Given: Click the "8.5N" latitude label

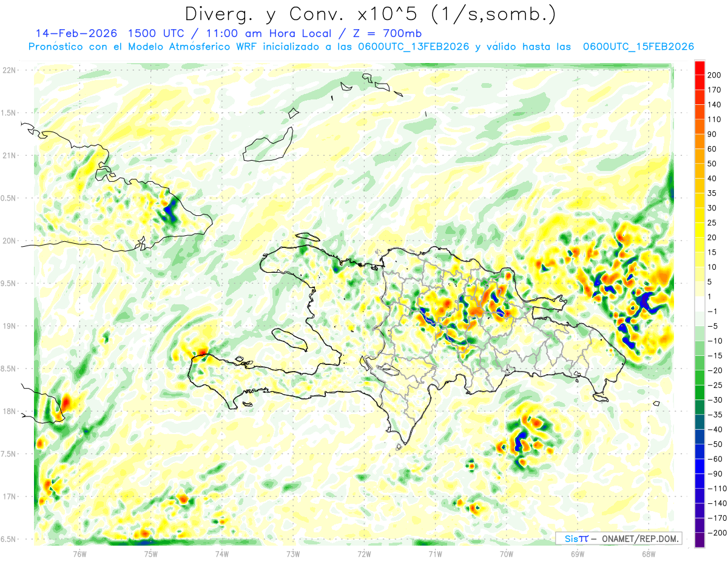Looking at the screenshot, I should point(9,369).
